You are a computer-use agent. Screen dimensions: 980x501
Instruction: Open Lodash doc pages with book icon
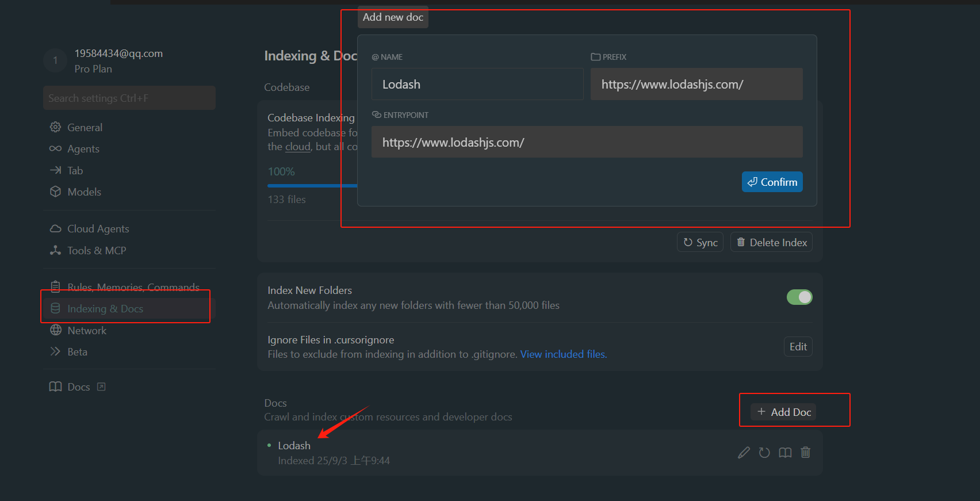785,453
